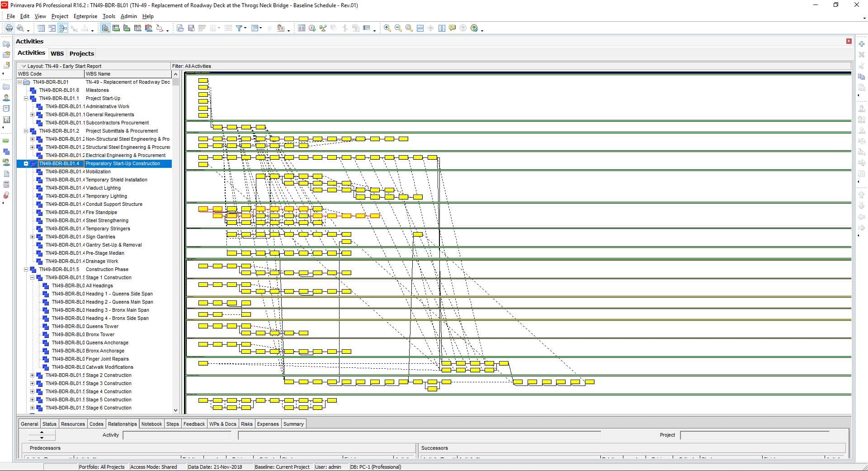This screenshot has height=471, width=868.
Task: Open the WBS icon in left sidebar
Action: (6, 152)
